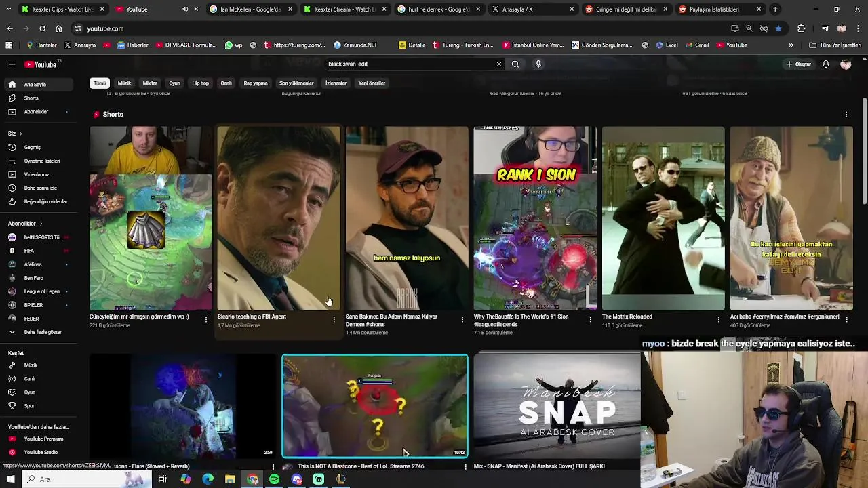Select the Tümü filter chip
This screenshot has height=488, width=868.
pos(100,83)
